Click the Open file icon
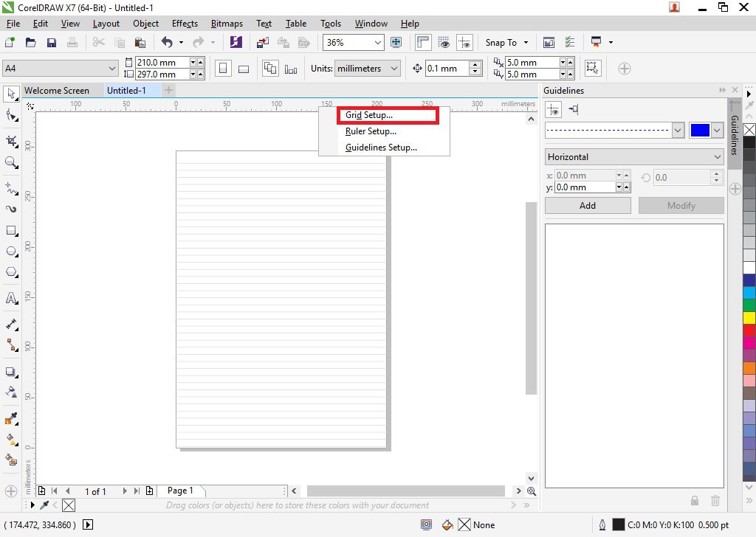Screen dimensions: 756x537 click(30, 42)
